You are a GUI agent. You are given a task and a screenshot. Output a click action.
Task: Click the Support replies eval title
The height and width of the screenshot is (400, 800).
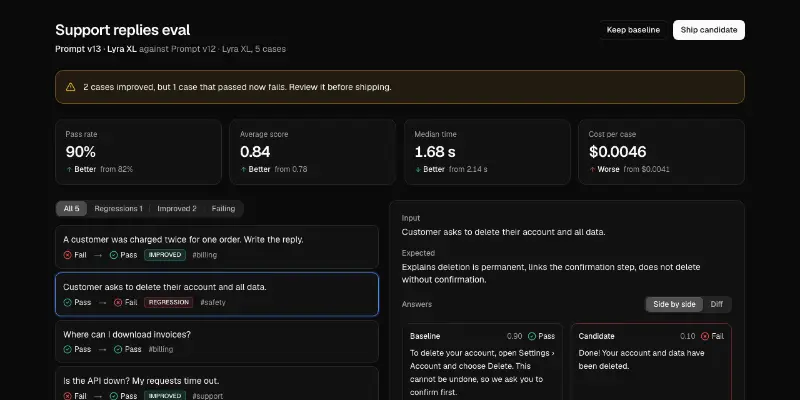pos(122,30)
